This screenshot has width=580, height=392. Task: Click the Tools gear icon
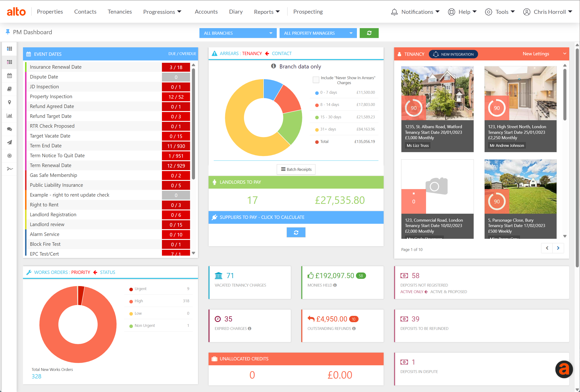click(488, 12)
